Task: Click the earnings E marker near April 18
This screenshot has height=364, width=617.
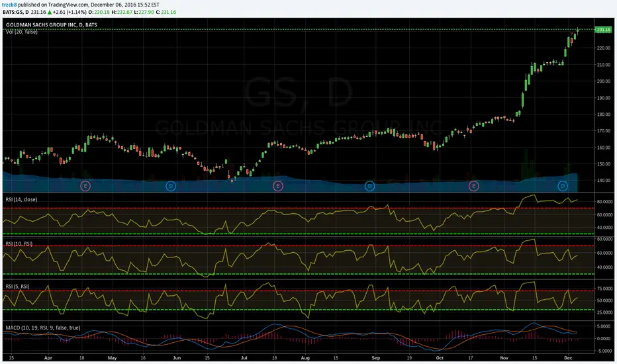Action: (x=85, y=186)
